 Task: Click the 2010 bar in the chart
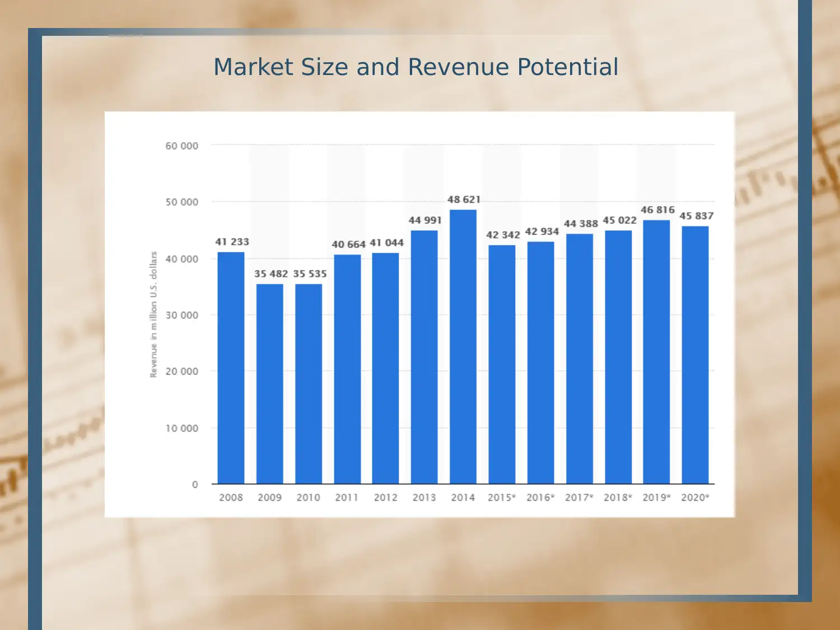pos(309,384)
